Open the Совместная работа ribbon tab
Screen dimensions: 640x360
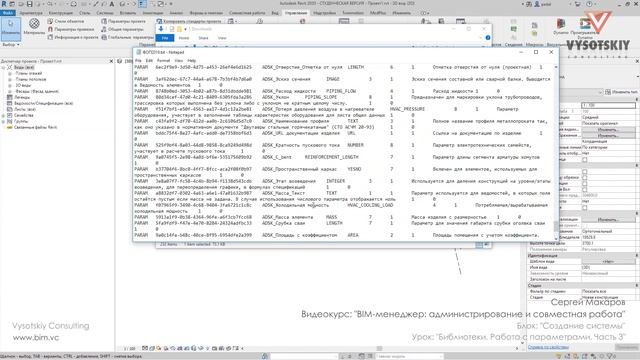[x=247, y=13]
